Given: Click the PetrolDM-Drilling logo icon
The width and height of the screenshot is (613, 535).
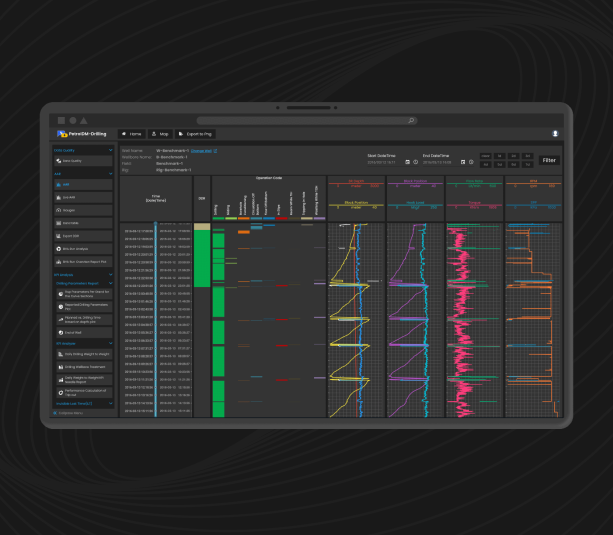Looking at the screenshot, I should click(x=62, y=134).
